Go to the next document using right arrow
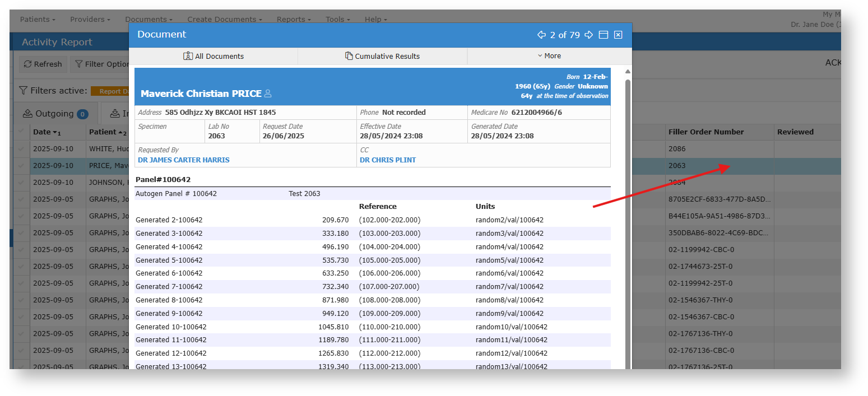868x396 pixels. tap(588, 35)
